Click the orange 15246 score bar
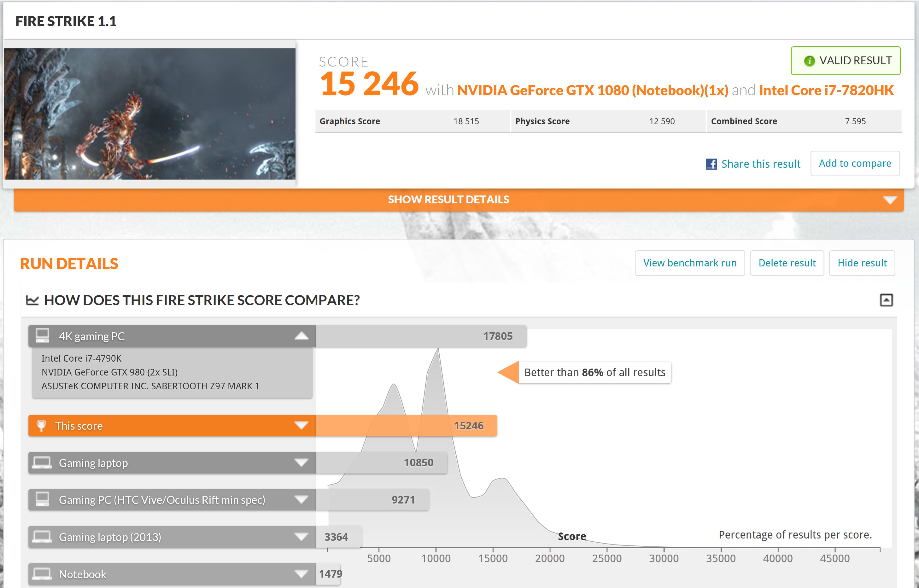919x588 pixels. pyautogui.click(x=407, y=425)
